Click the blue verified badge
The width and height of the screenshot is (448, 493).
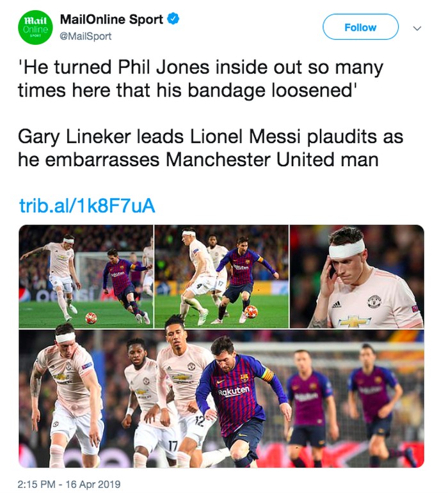point(173,19)
